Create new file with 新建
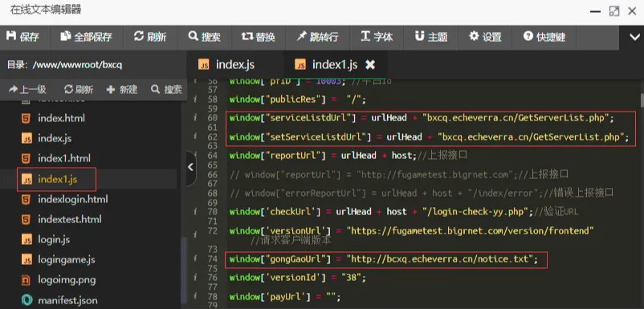The height and width of the screenshot is (309, 644). pyautogui.click(x=121, y=89)
